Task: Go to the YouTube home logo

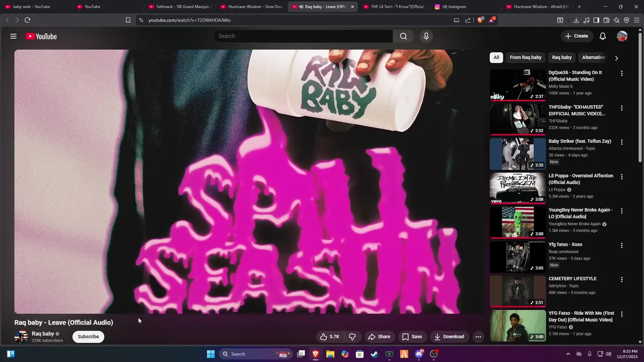Action: point(41,36)
